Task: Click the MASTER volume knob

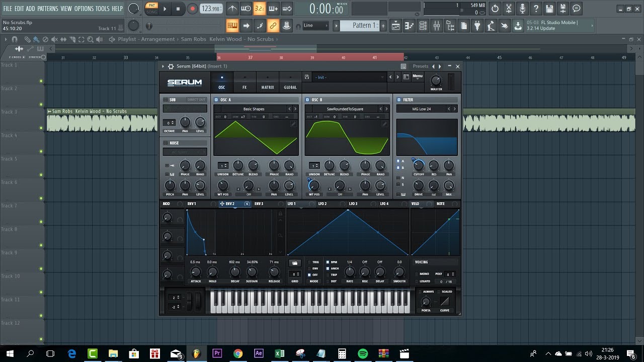Action: (436, 80)
